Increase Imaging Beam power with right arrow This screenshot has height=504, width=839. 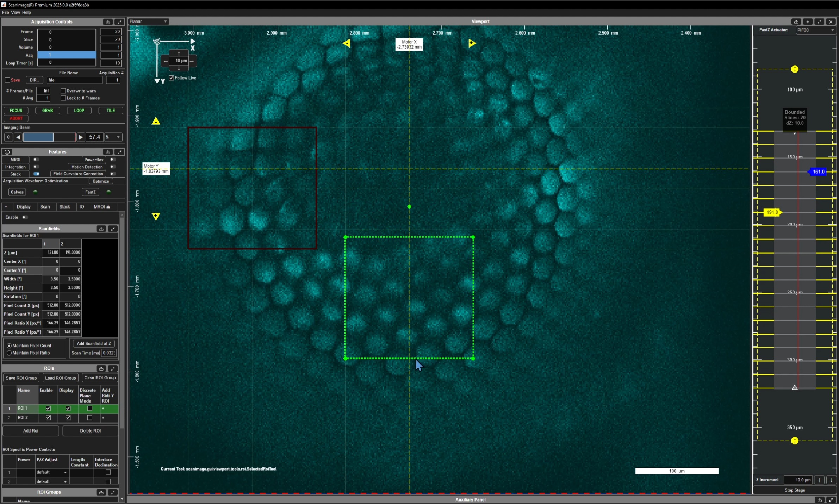tap(81, 137)
